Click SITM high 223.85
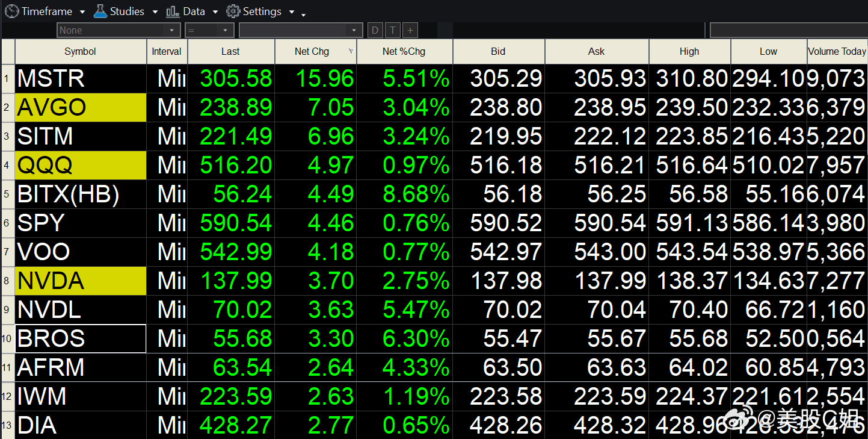This screenshot has height=439, width=868. click(692, 137)
